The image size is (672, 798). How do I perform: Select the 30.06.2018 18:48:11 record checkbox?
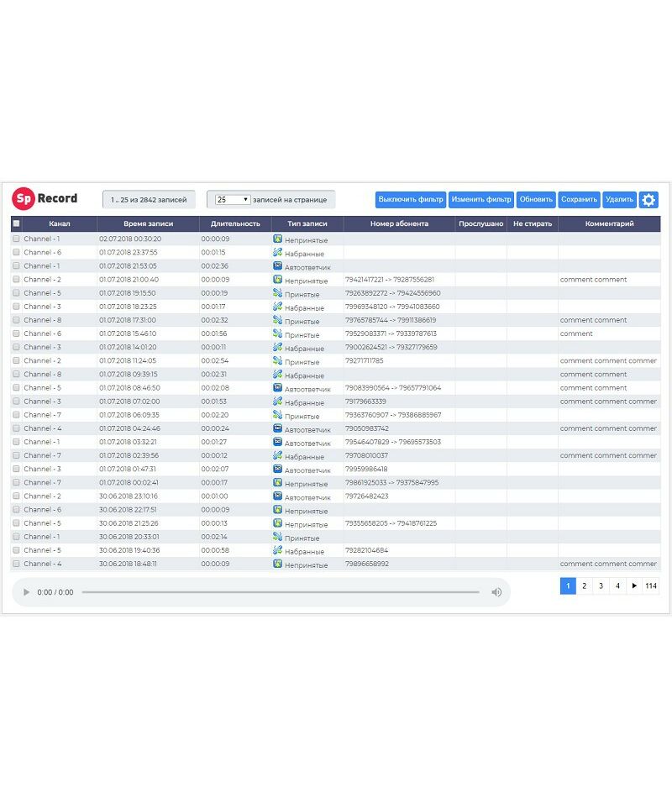(x=16, y=564)
